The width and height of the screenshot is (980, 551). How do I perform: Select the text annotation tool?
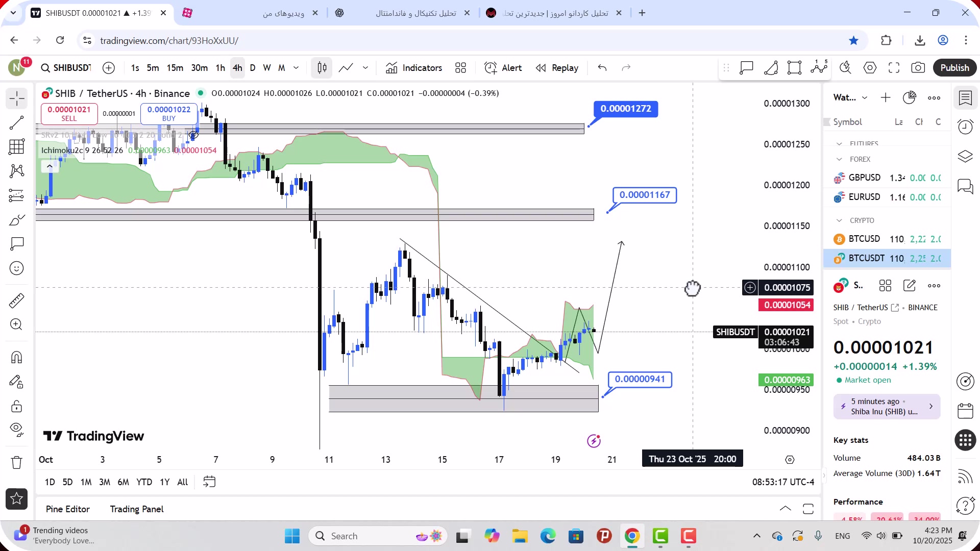tap(16, 244)
